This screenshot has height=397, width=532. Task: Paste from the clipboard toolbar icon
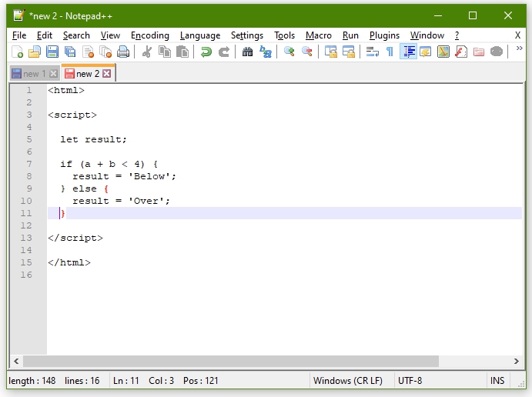pyautogui.click(x=182, y=52)
